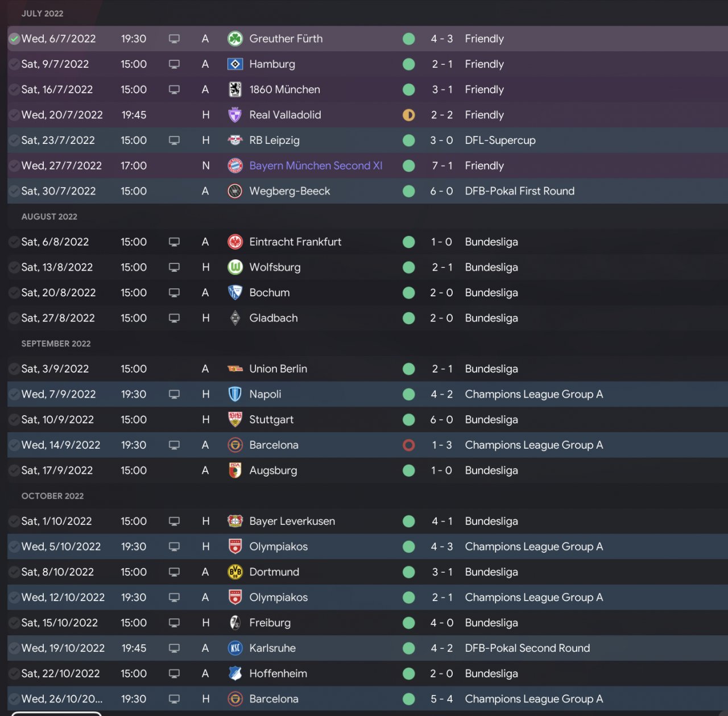Click the RB Leipzig club logo
Viewport: 728px width, 716px height.
pos(235,140)
